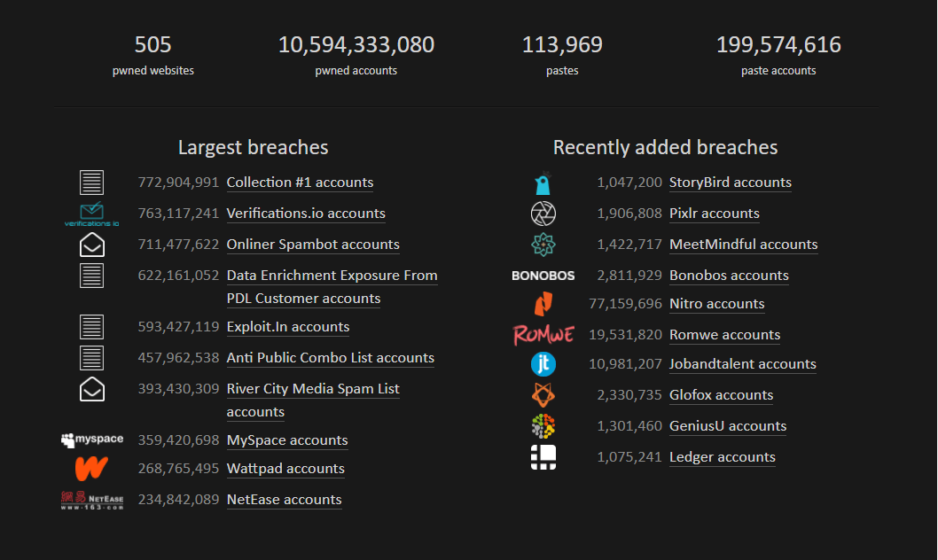Click the orange Nitro logo
Image resolution: width=938 pixels, height=560 pixels.
543,304
